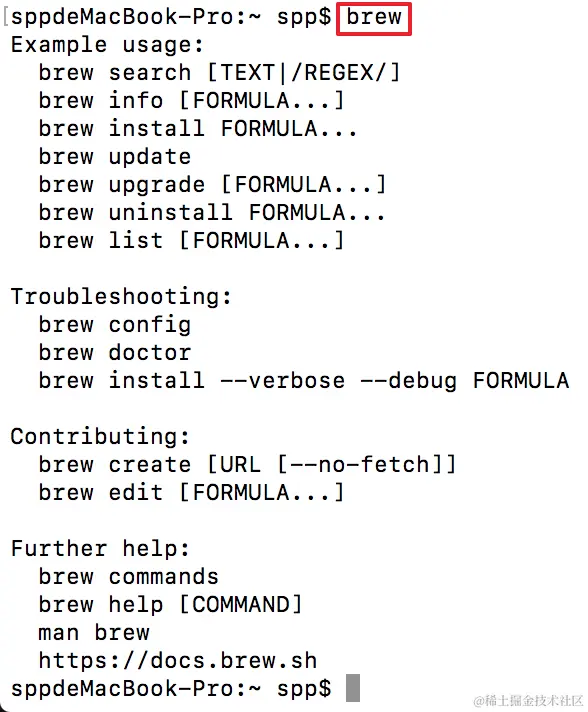Click the 'brew help [COMMAND]' line
Screen dimensions: 588x712
[170, 604]
